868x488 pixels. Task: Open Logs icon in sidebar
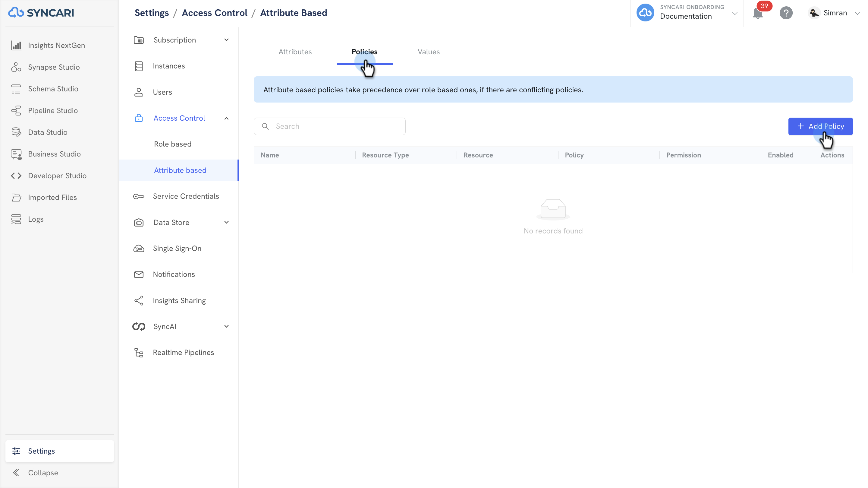[16, 219]
